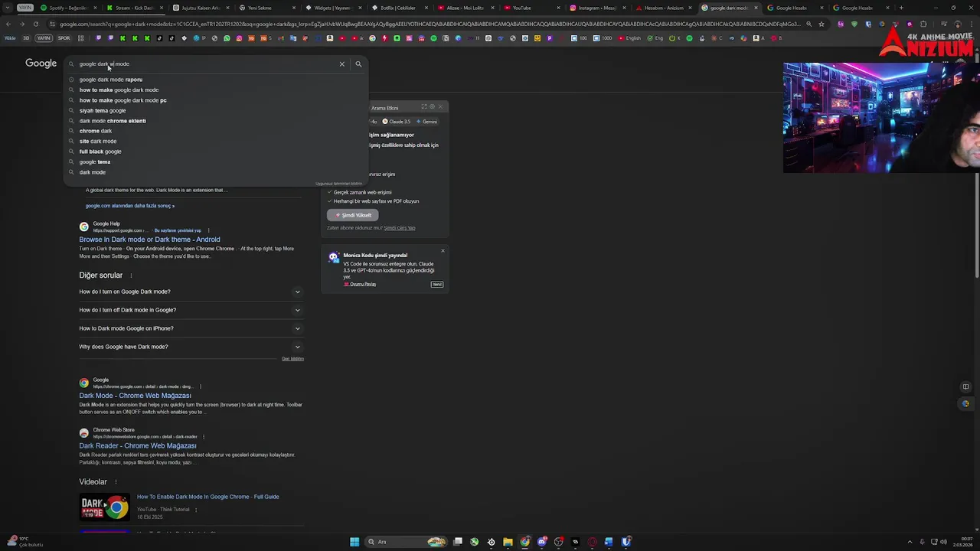The image size is (980, 551).
Task: Open the Windows Start menu
Action: [x=354, y=542]
